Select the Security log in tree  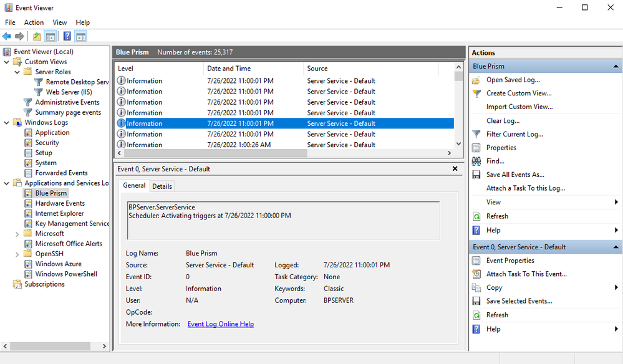pos(47,143)
